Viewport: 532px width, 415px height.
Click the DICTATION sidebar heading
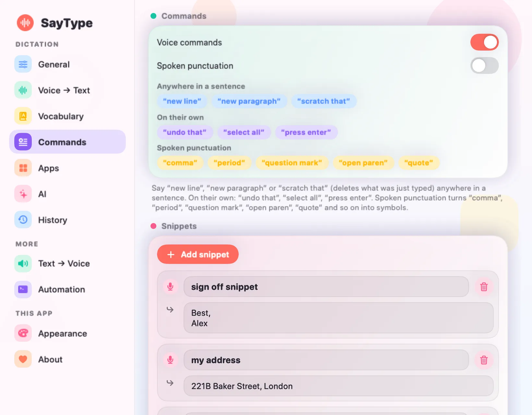pos(37,44)
